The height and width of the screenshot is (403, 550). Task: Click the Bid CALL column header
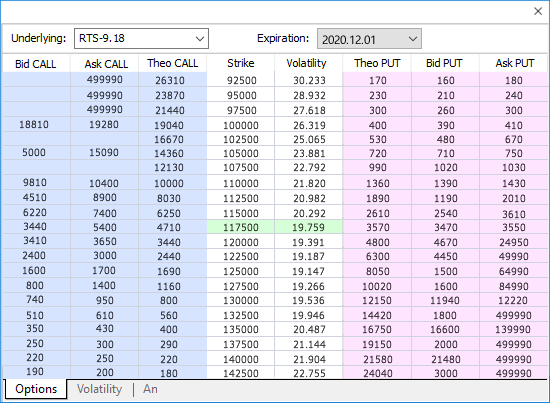click(36, 64)
